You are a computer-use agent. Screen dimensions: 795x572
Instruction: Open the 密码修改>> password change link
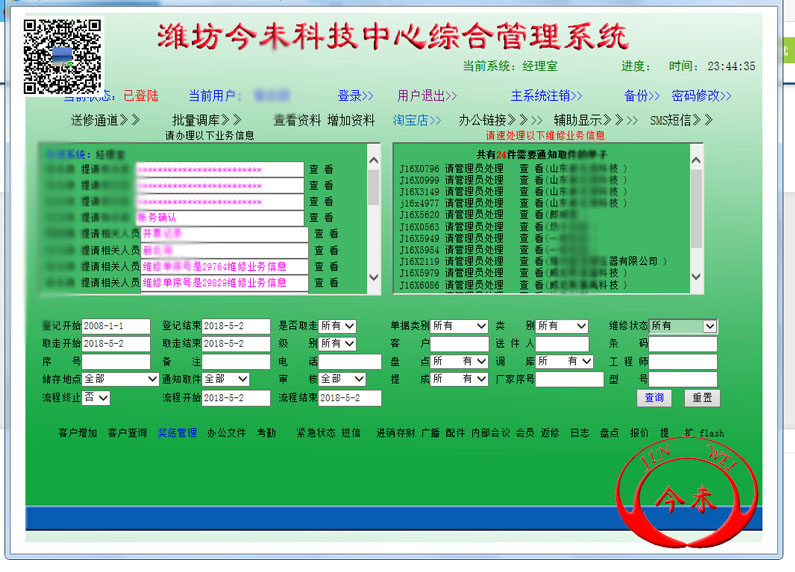[701, 96]
